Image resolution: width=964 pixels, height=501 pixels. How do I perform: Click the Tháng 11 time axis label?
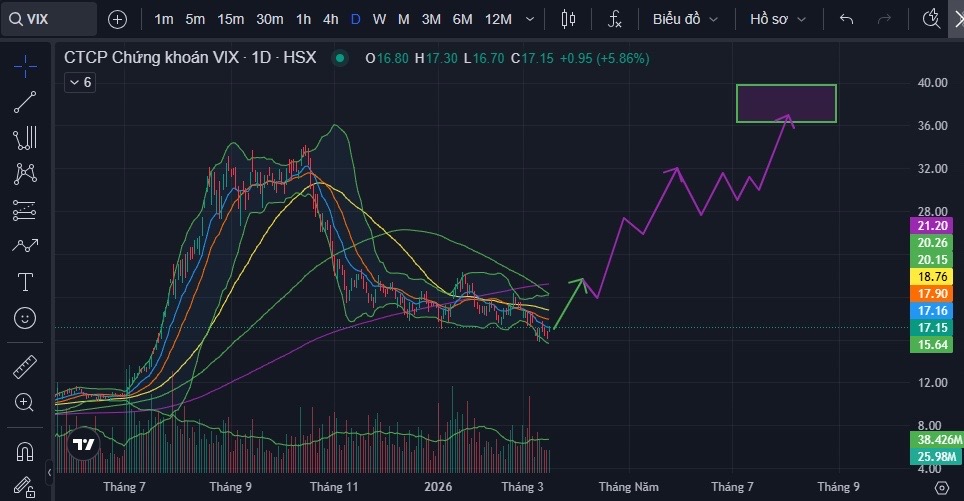click(x=334, y=487)
